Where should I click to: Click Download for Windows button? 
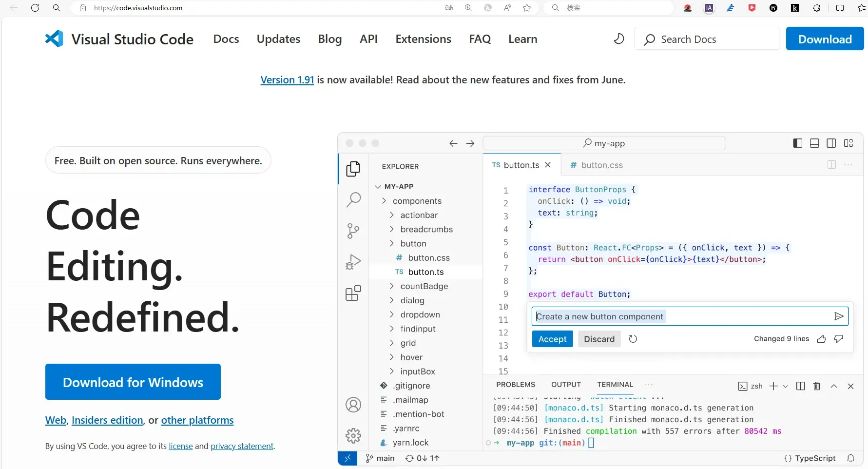pos(133,382)
